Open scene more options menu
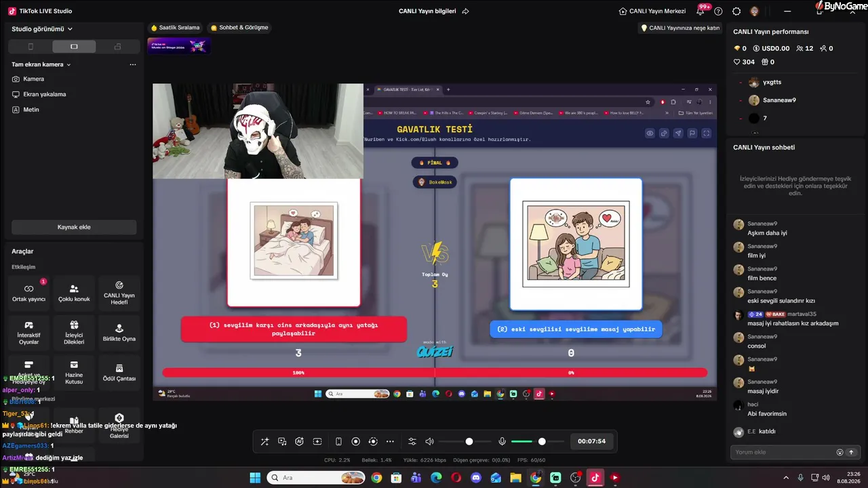This screenshot has height=488, width=868. click(x=133, y=64)
